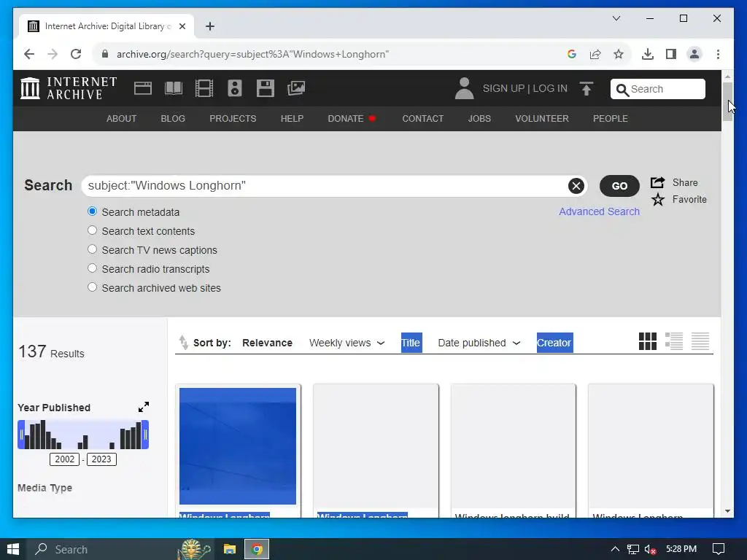Switch to extended list view
This screenshot has height=560, width=747.
tap(673, 341)
